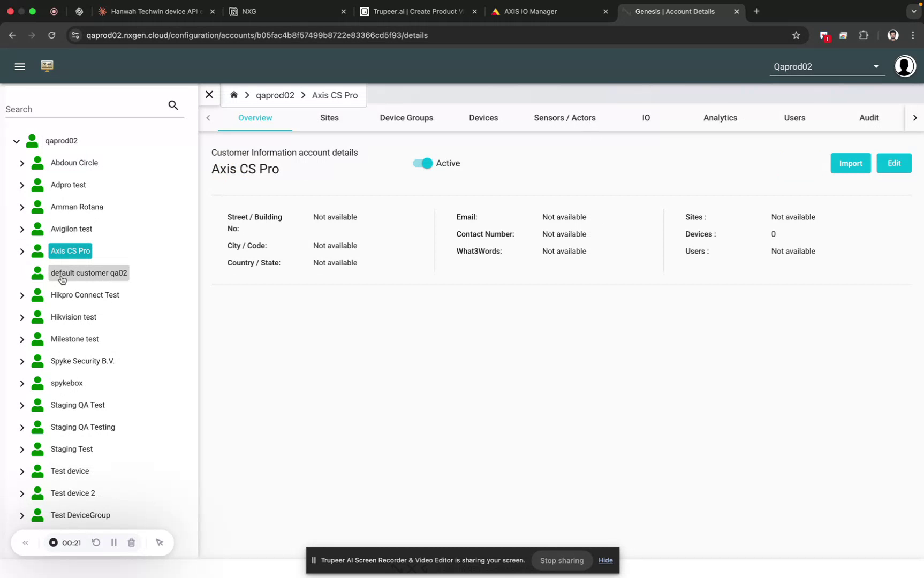Viewport: 924px width, 578px height.
Task: Click the search magnifier icon in the sidebar
Action: click(173, 105)
